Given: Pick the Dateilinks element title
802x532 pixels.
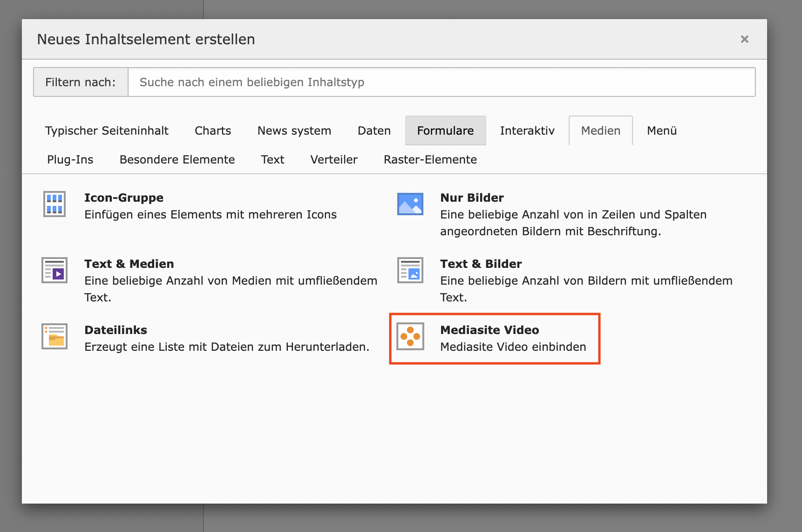Looking at the screenshot, I should tap(116, 330).
